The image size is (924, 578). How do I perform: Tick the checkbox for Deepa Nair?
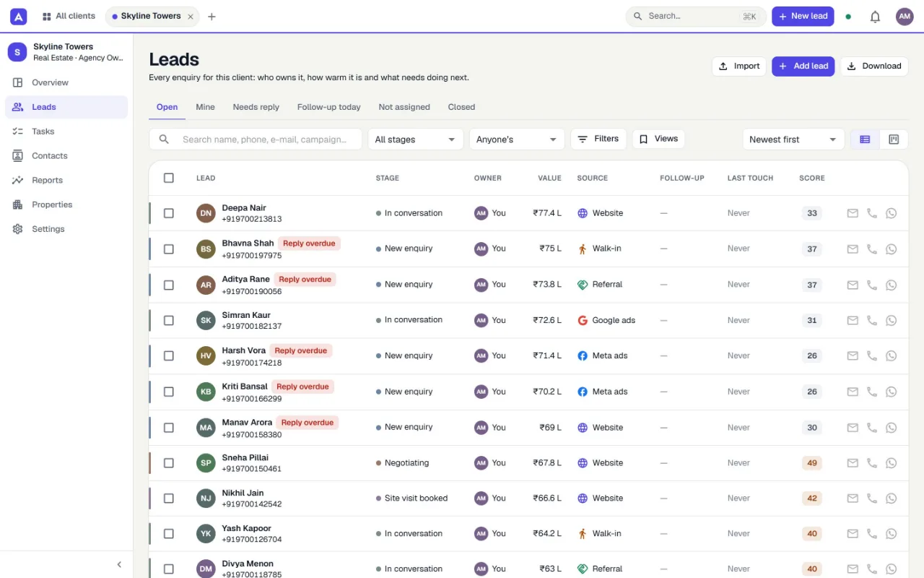tap(169, 213)
